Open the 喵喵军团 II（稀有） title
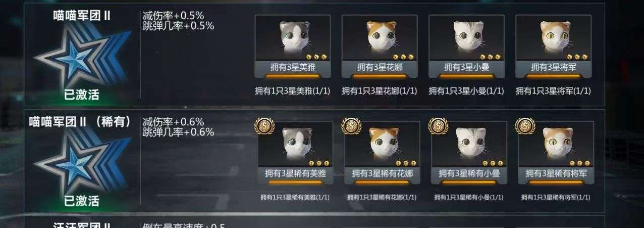The height and width of the screenshot is (228, 644). [x=81, y=122]
